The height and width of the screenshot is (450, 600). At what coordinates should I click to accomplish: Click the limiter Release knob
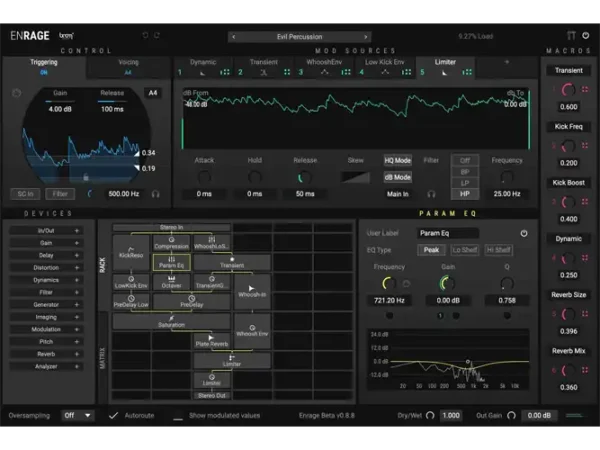coord(305,178)
